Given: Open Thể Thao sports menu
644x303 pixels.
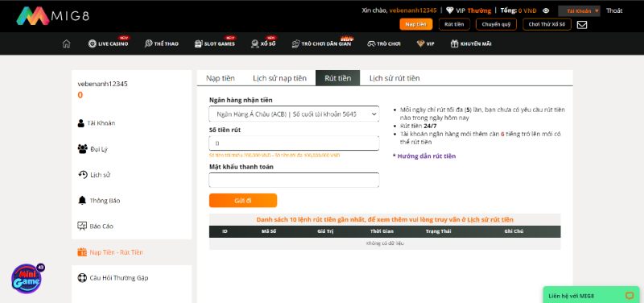Looking at the screenshot, I should coord(162,44).
